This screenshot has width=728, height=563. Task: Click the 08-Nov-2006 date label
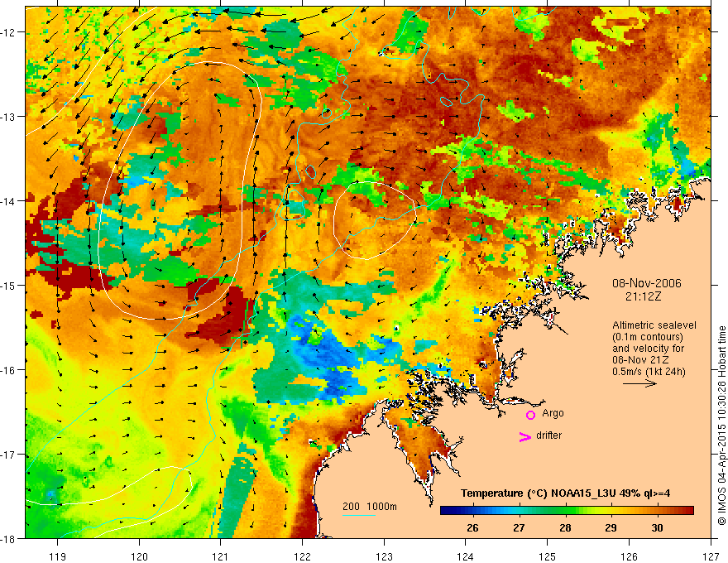647,283
